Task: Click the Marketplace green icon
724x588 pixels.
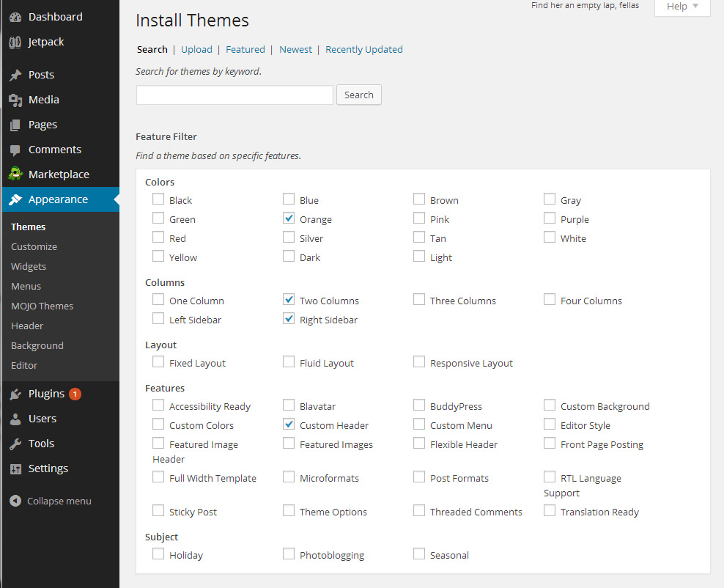Action: (x=15, y=174)
